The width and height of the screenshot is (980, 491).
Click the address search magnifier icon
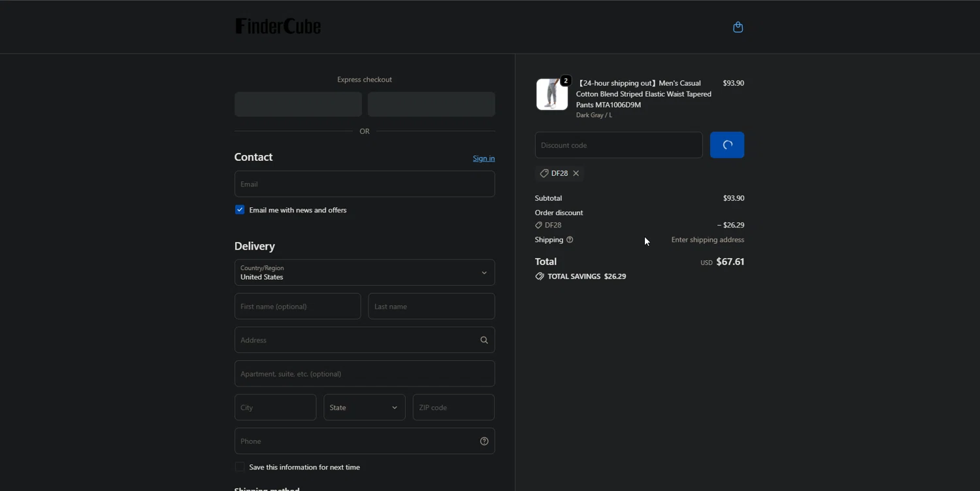click(484, 340)
